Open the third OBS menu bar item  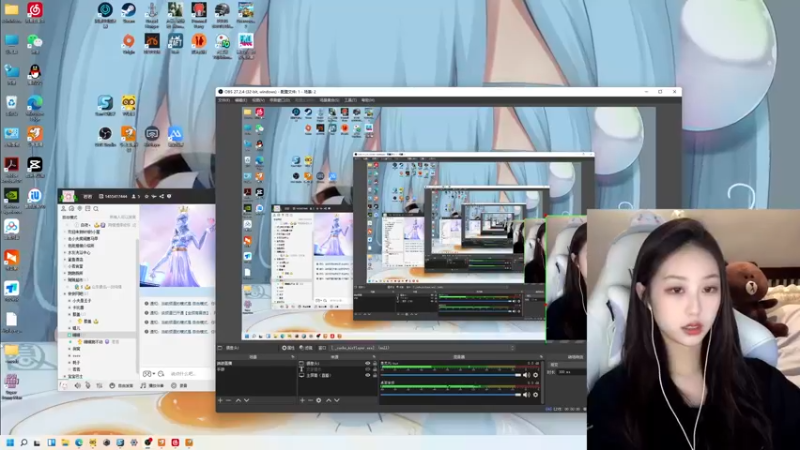coord(258,100)
